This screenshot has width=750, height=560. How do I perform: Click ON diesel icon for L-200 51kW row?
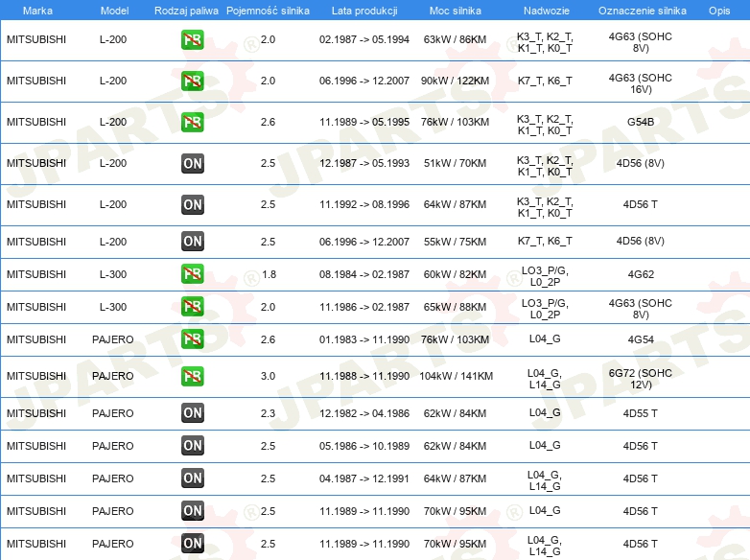(192, 164)
